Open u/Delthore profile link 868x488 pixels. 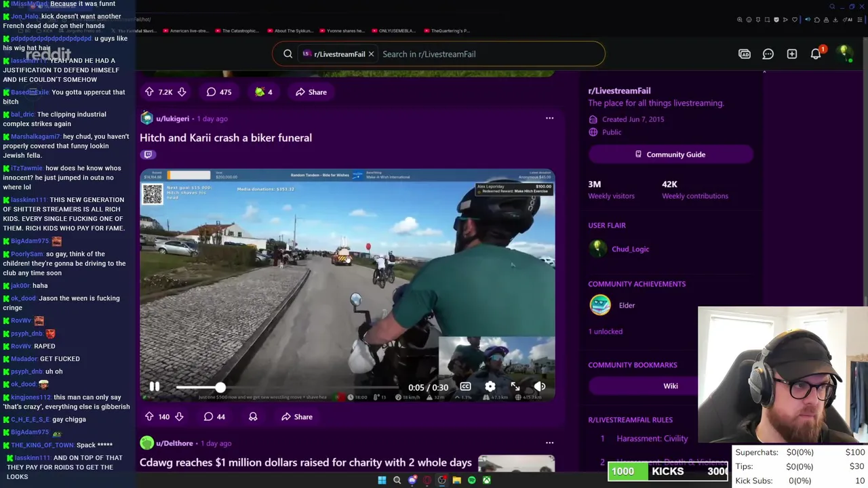(x=174, y=443)
